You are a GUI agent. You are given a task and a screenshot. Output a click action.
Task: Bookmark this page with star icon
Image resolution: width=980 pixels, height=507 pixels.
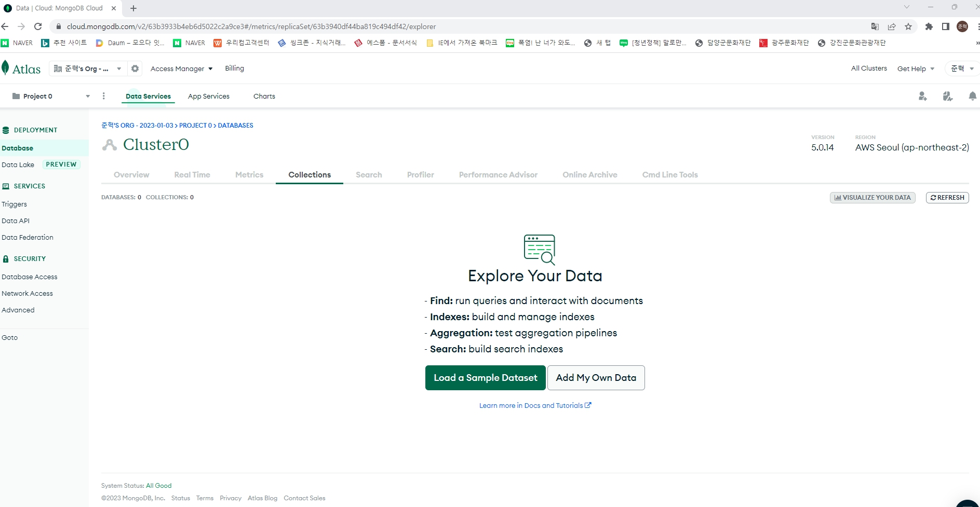click(x=908, y=26)
